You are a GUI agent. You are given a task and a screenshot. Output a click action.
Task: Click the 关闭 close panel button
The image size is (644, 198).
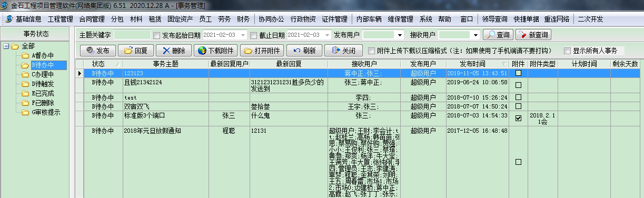click(x=343, y=51)
